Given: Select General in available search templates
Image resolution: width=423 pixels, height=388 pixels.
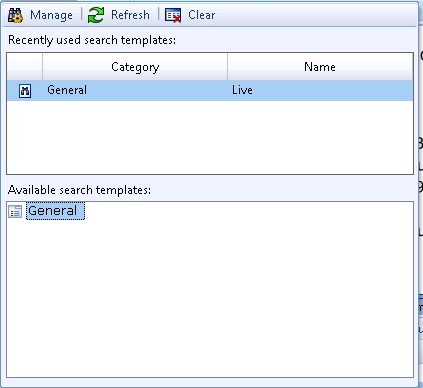Looking at the screenshot, I should [55, 211].
